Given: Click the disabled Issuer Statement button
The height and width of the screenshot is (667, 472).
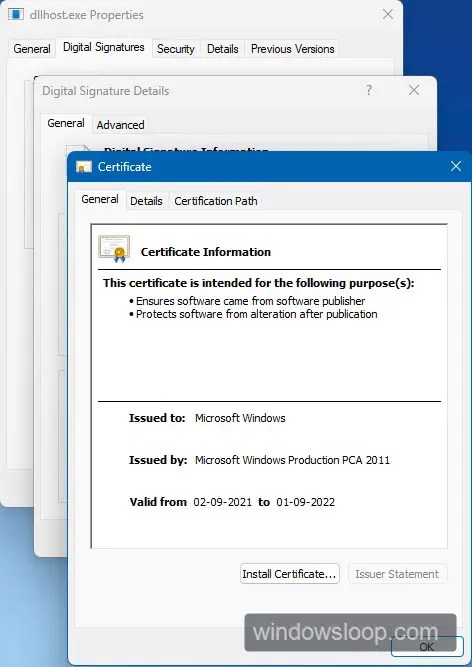Looking at the screenshot, I should coord(397,574).
